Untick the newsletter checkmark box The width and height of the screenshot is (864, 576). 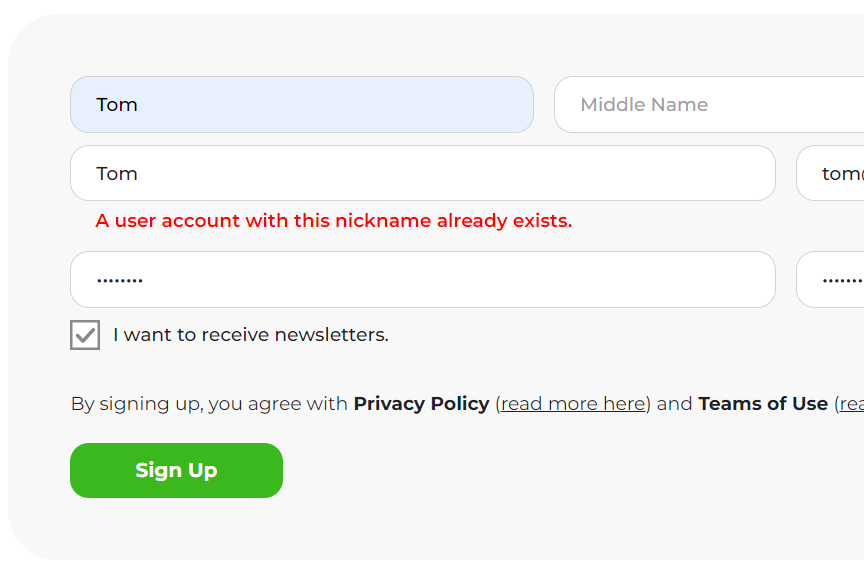point(85,335)
